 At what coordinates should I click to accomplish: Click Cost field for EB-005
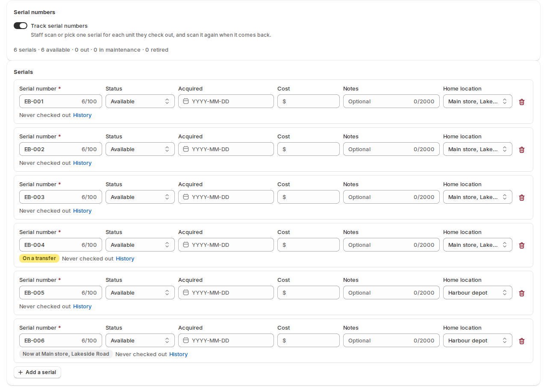[309, 293]
